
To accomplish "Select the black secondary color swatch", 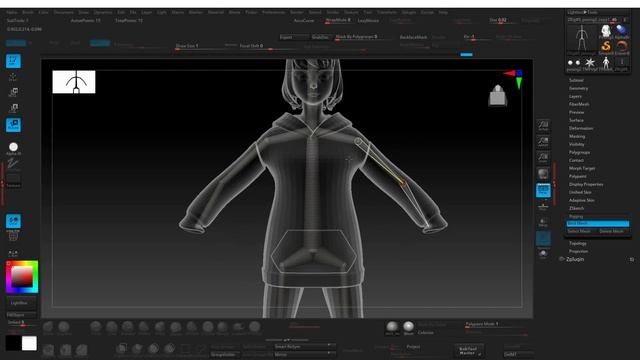I will 13,343.
